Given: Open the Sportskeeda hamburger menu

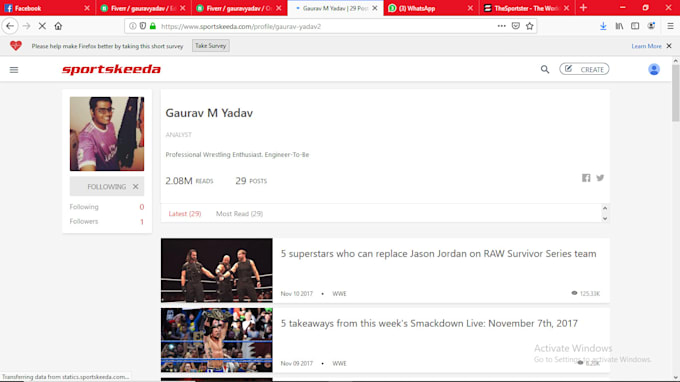Looking at the screenshot, I should click(14, 70).
